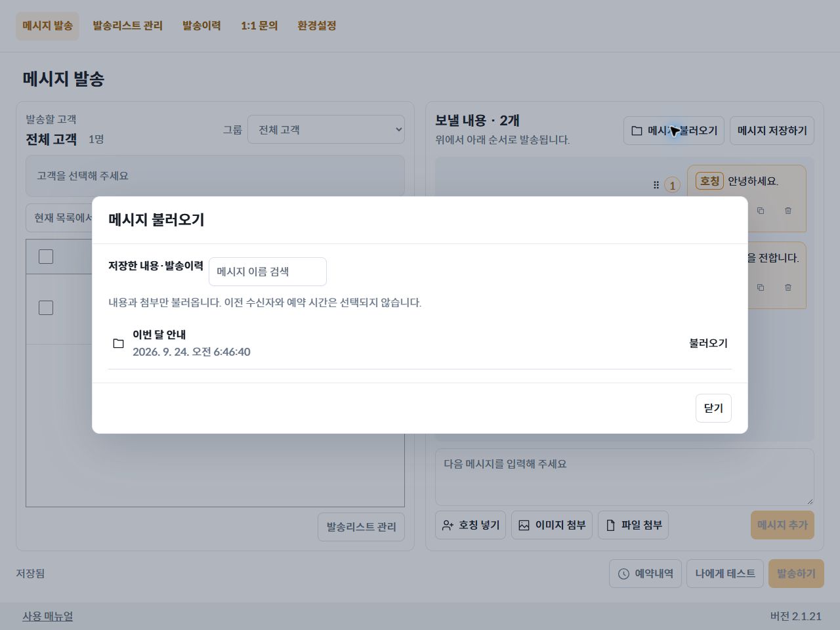Close the dialog with 닫기

pyautogui.click(x=713, y=408)
